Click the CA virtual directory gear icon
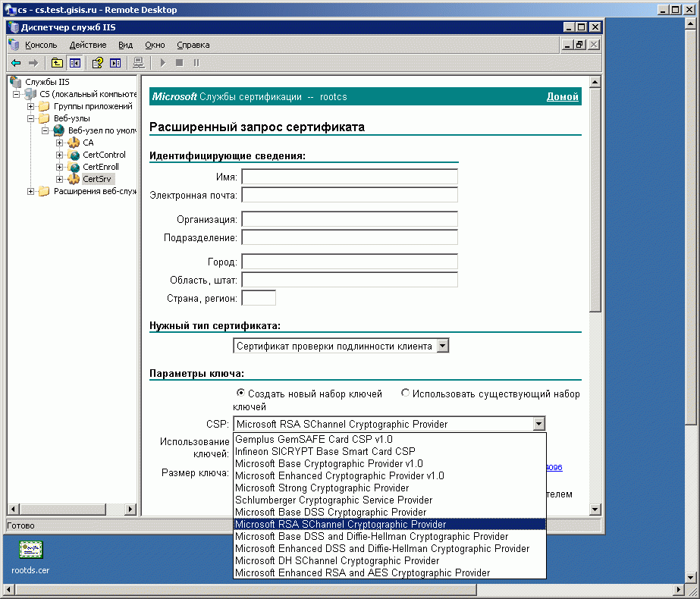This screenshot has height=599, width=700. point(74,143)
